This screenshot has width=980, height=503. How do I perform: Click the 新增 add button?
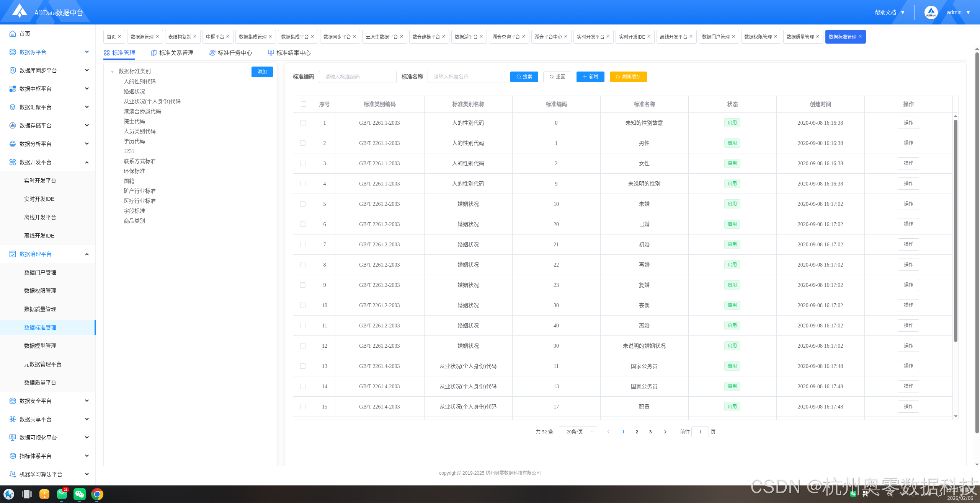590,77
